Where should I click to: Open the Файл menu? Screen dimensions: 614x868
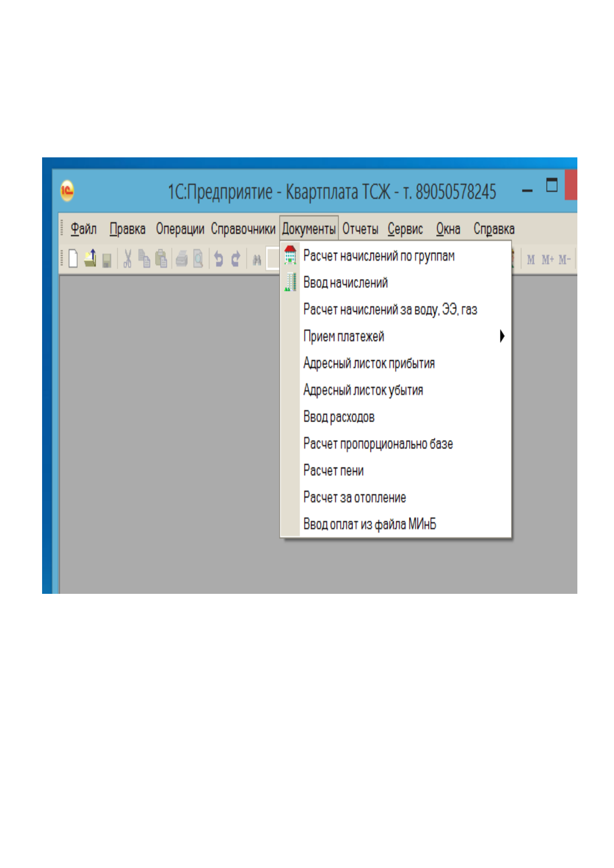83,229
